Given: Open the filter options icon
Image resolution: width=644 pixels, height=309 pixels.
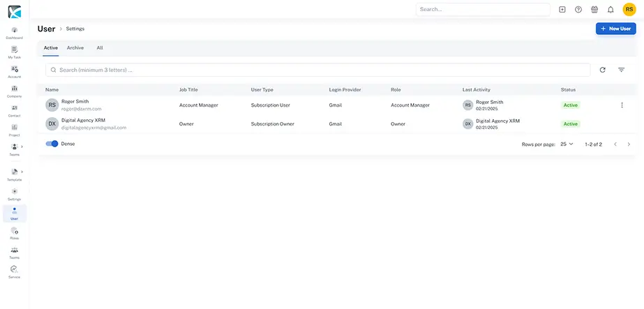Looking at the screenshot, I should [621, 70].
